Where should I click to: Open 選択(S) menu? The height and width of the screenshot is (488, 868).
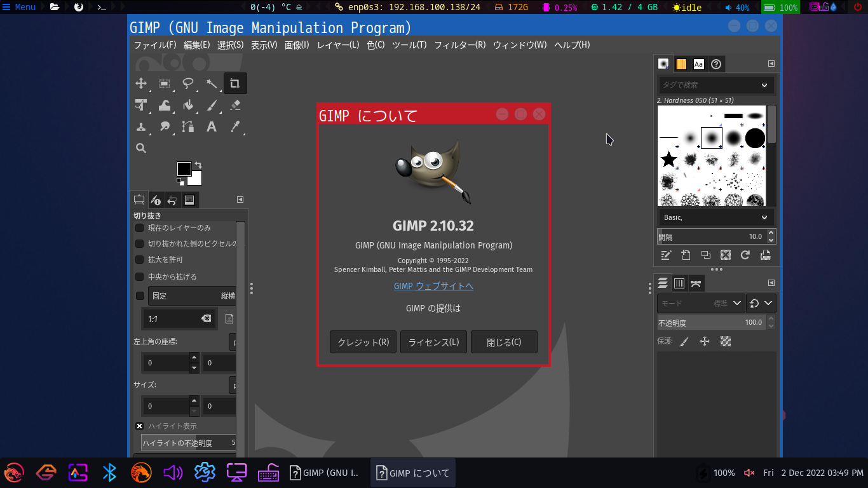231,45
